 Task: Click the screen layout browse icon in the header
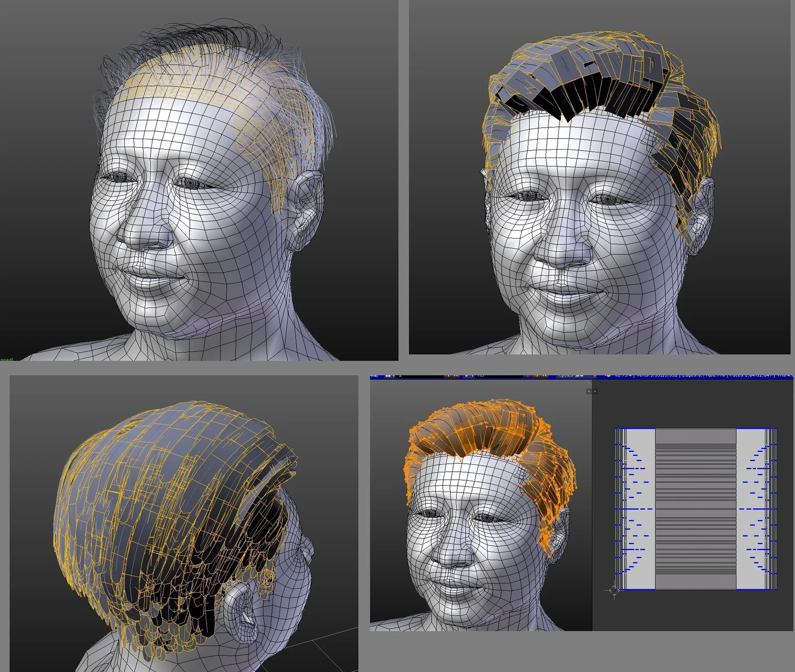387,376
